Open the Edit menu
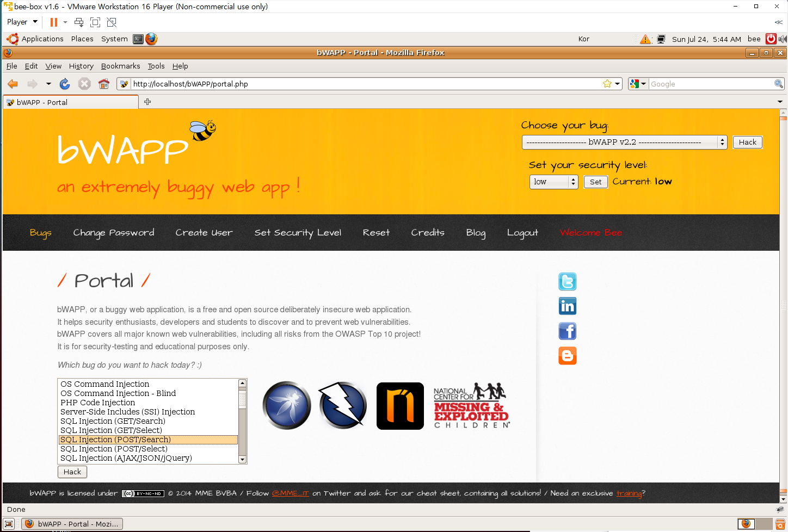This screenshot has height=532, width=788. (32, 66)
